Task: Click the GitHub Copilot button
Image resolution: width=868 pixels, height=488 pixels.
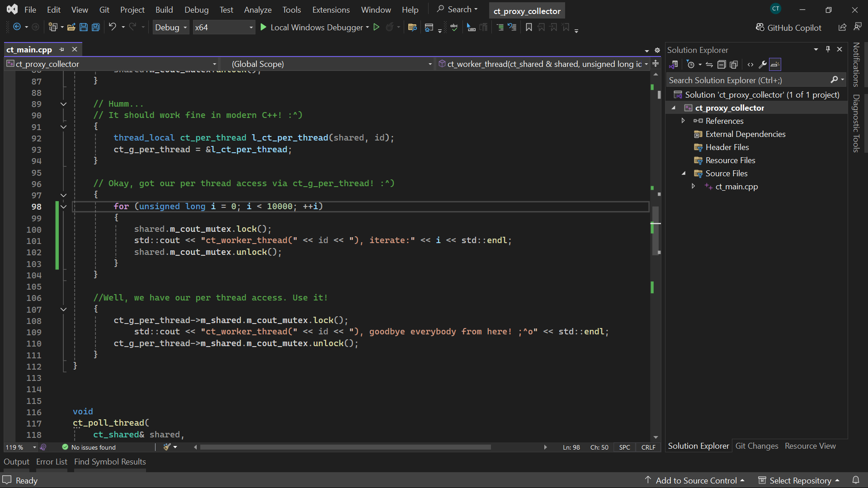Action: coord(788,28)
